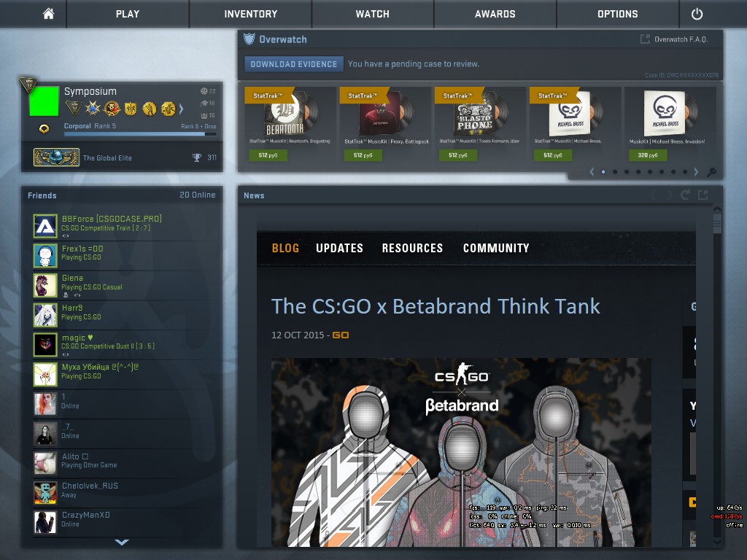Buy Troels Folmann Uber kit price button
Screen dimensions: 747x560
[458, 155]
